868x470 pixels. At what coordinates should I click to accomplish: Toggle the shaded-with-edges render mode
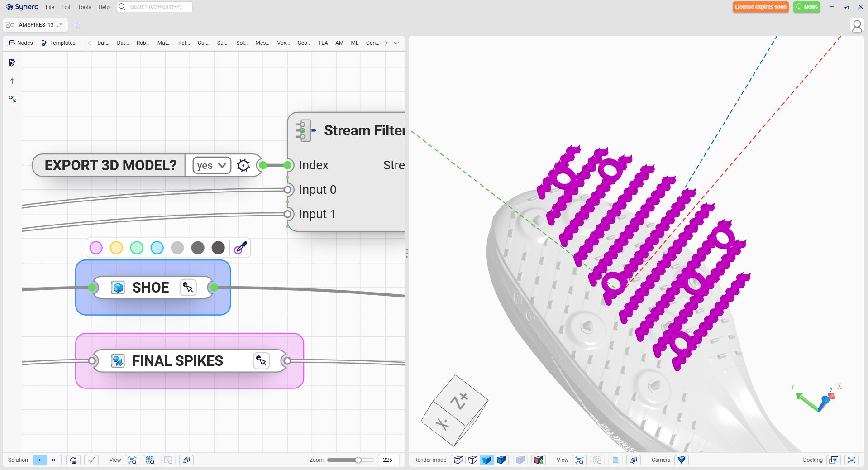coord(501,460)
